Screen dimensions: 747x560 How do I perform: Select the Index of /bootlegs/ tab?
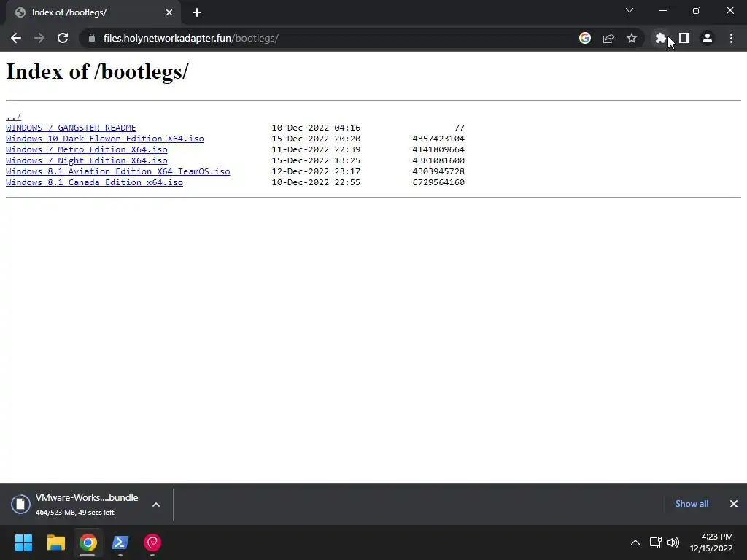[x=93, y=12]
